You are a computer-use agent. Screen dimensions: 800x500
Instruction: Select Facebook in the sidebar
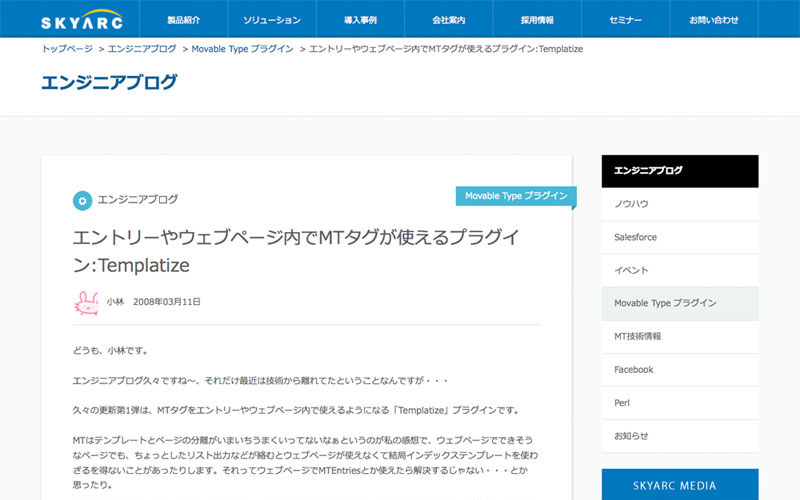680,370
